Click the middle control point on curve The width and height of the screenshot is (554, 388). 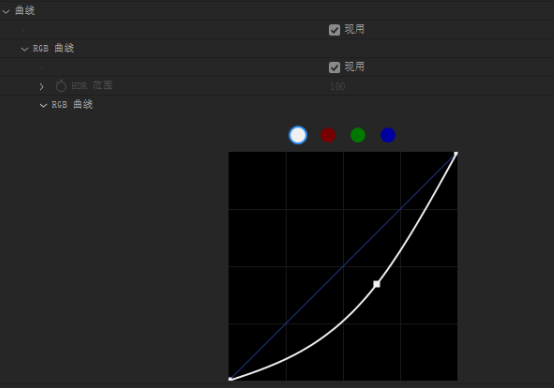click(x=377, y=284)
